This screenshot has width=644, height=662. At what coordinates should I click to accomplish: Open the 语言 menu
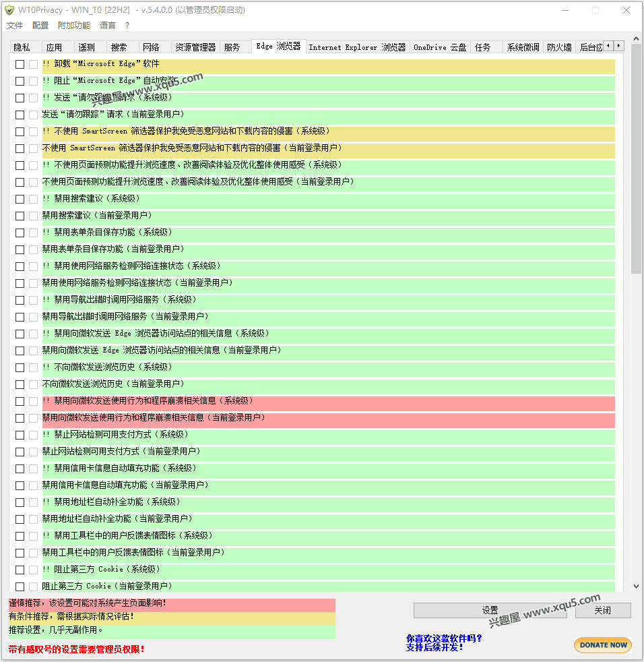108,26
